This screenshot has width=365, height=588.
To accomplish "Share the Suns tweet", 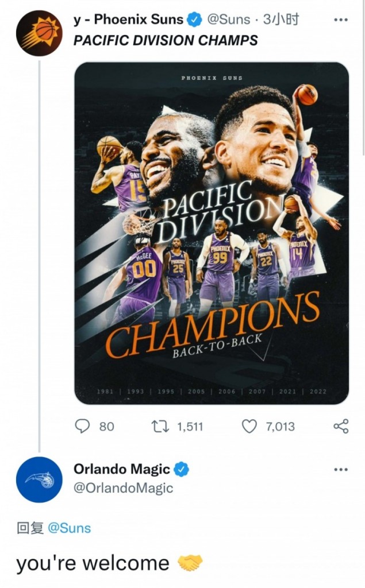I will point(341,427).
